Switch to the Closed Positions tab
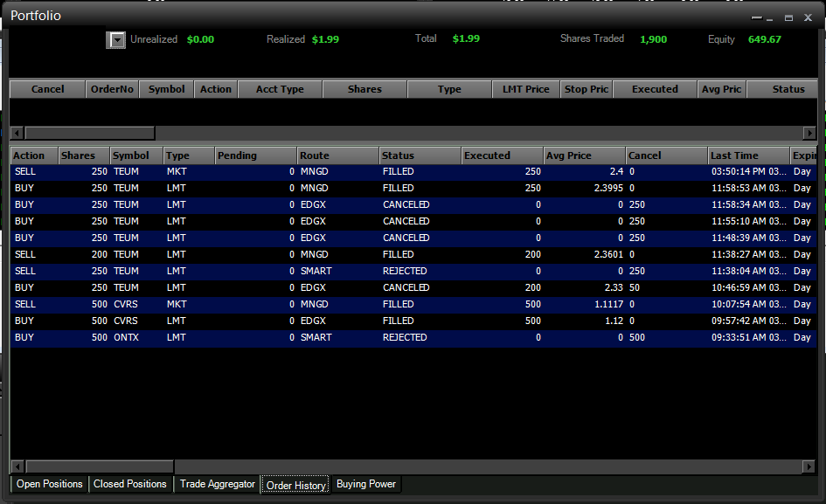826x504 pixels. click(x=130, y=484)
